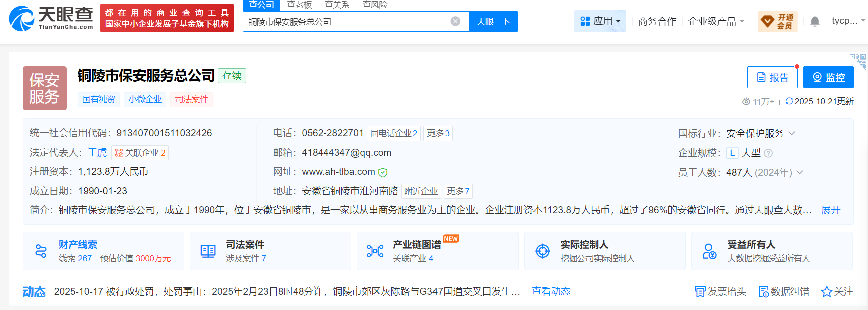Click 关联企业 2 badge
Screen dimensions: 868x310
point(140,153)
